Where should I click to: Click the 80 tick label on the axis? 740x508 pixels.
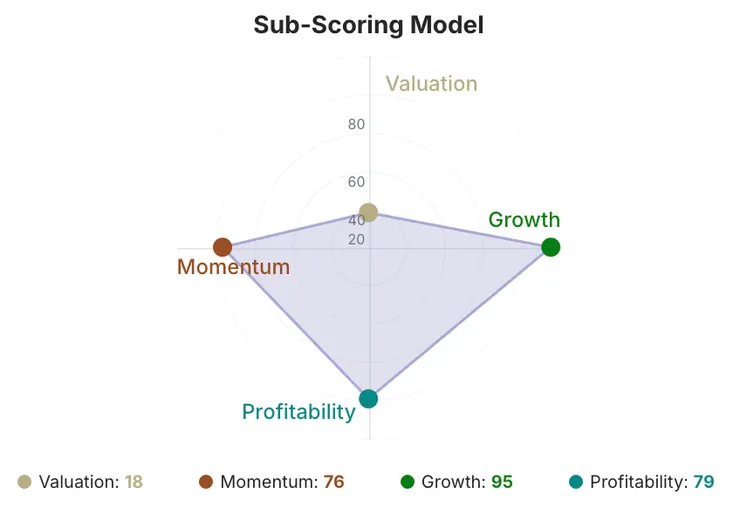pyautogui.click(x=356, y=125)
